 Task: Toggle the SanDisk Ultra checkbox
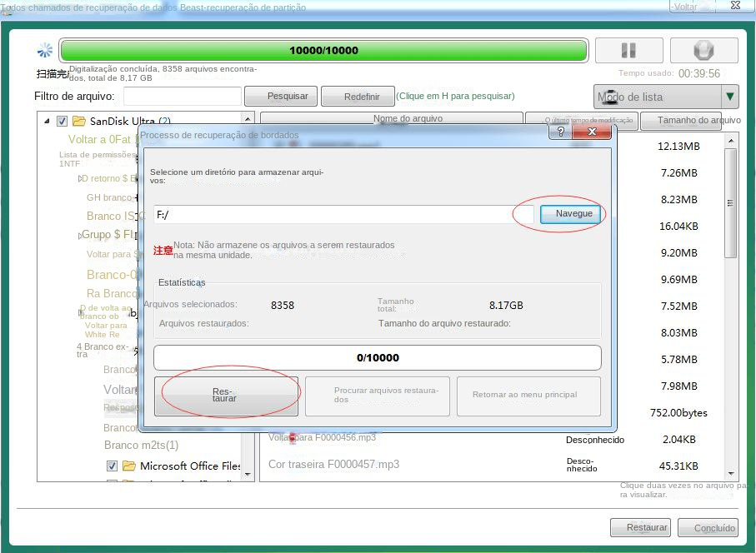pos(62,121)
